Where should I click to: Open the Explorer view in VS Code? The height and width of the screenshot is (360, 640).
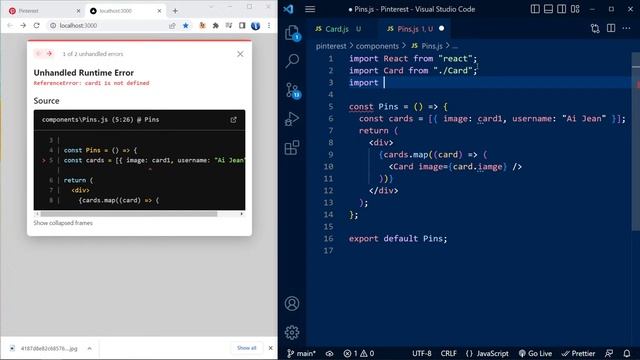click(292, 33)
